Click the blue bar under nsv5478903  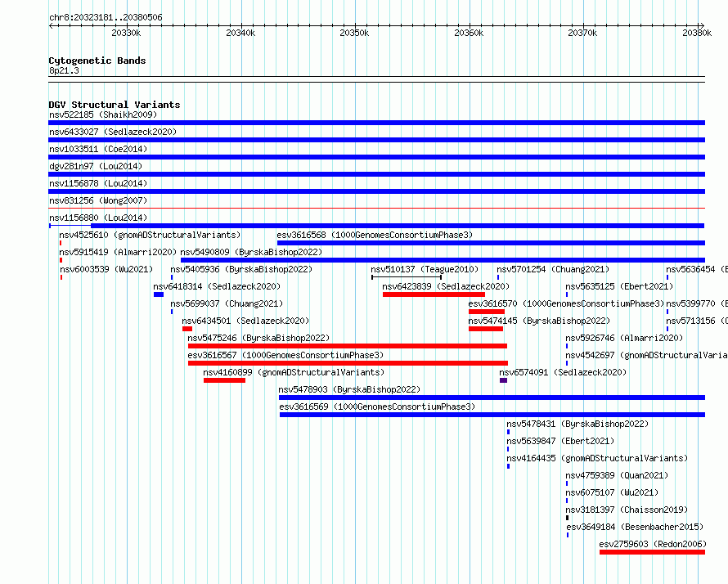point(492,398)
